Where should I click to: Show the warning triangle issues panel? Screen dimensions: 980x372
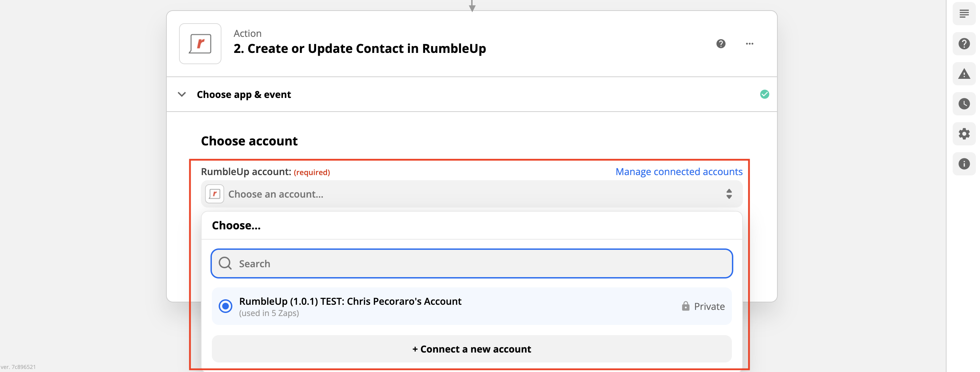pos(964,74)
